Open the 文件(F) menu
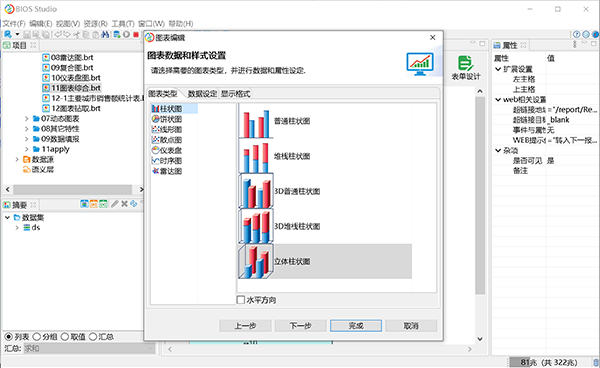 coord(14,24)
